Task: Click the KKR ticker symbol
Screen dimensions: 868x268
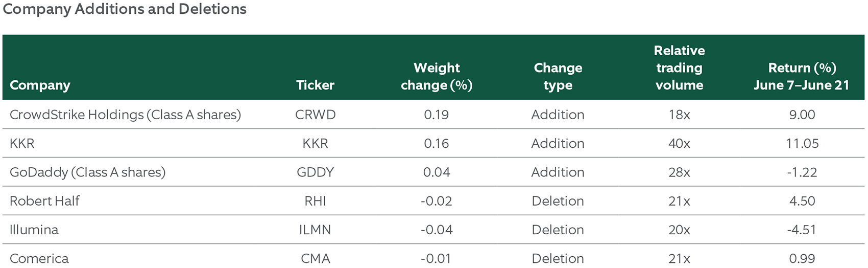Action: [315, 143]
